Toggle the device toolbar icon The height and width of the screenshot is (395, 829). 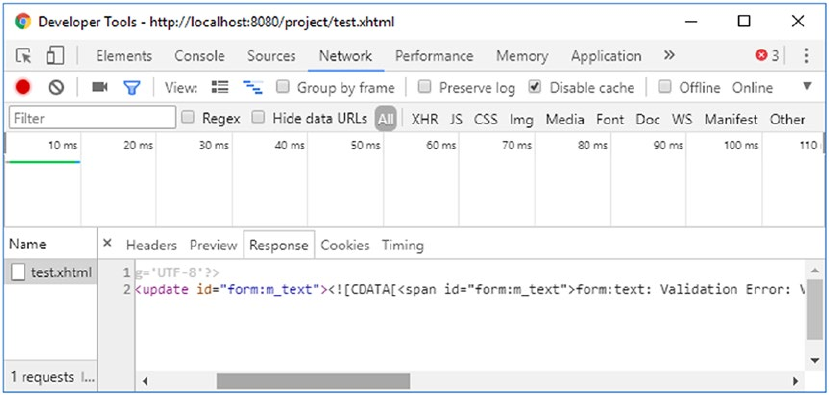[x=55, y=56]
